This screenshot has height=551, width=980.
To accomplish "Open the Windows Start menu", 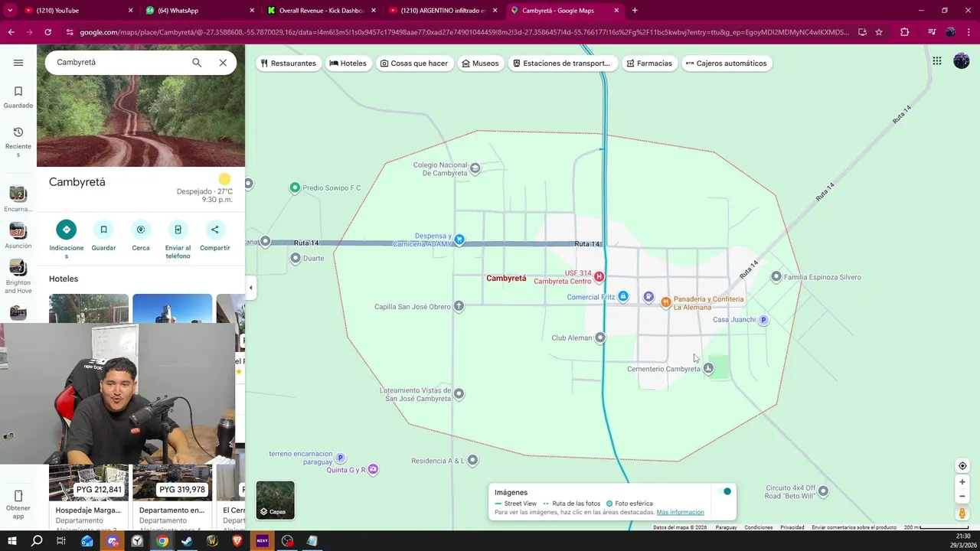I will pos(11,541).
